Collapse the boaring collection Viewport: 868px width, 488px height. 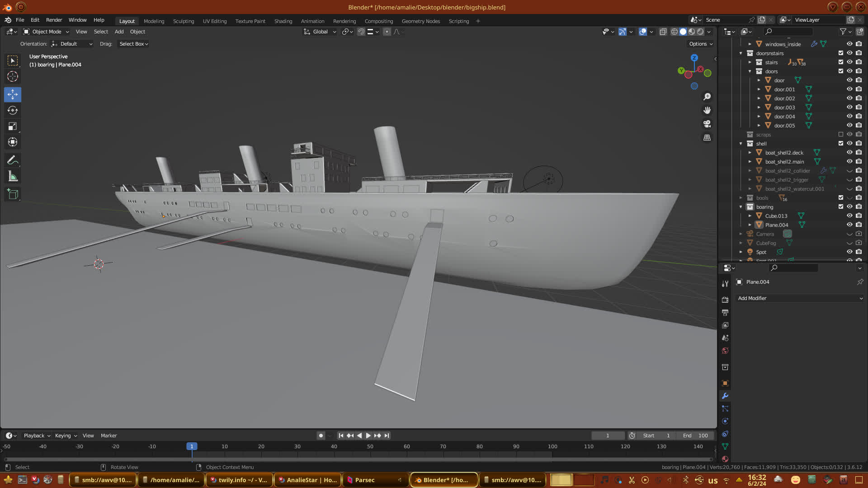pos(741,207)
